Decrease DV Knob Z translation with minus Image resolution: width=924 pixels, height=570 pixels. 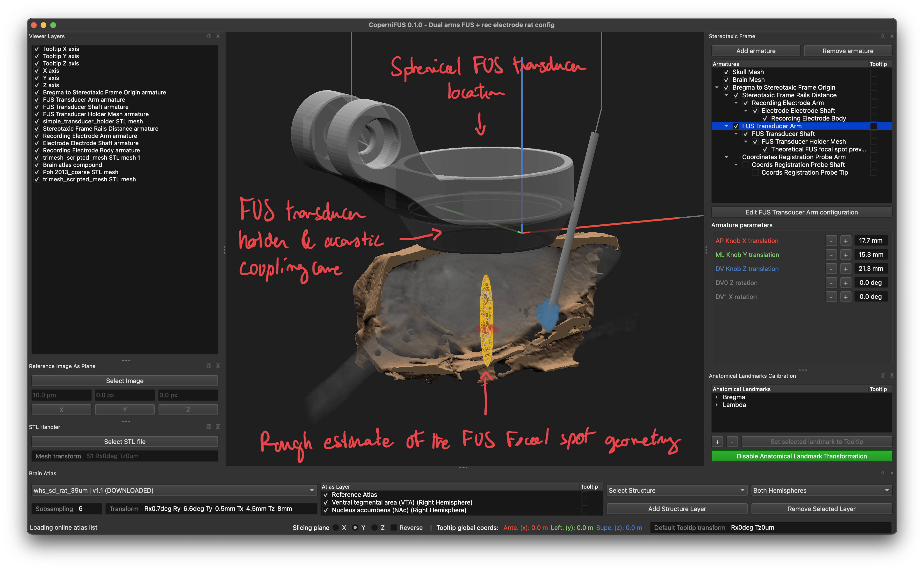(831, 269)
